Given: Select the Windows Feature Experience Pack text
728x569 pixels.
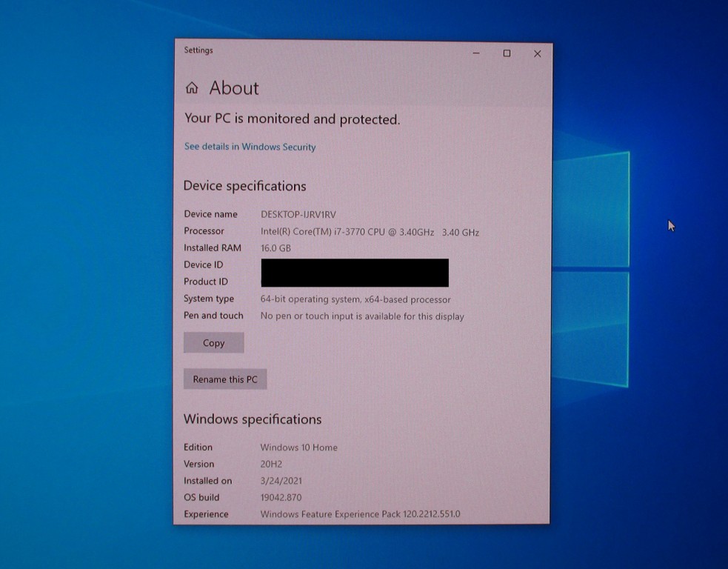Looking at the screenshot, I should [360, 514].
